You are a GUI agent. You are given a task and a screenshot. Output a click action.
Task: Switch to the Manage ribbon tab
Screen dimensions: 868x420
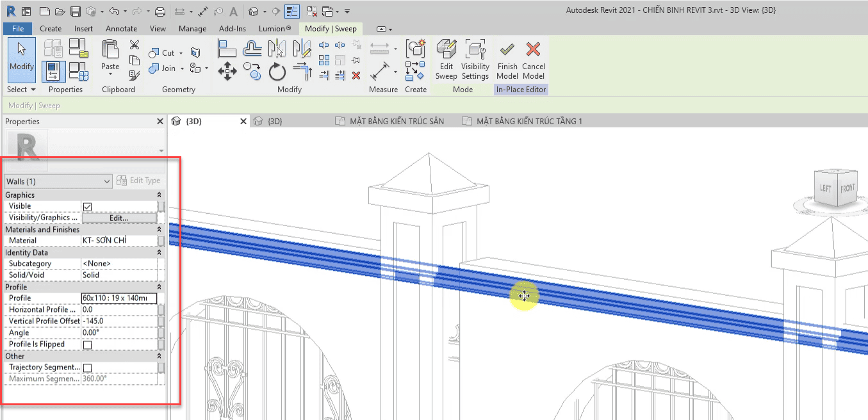193,29
